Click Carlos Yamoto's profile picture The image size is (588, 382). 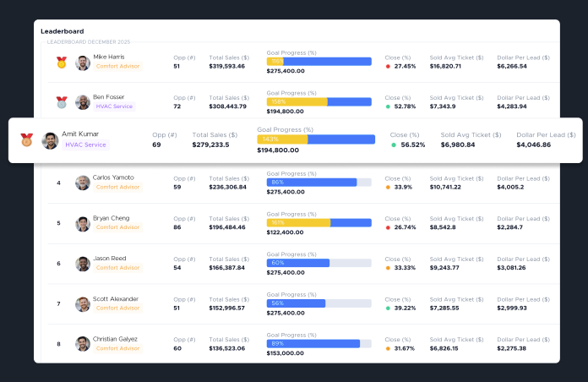(83, 183)
